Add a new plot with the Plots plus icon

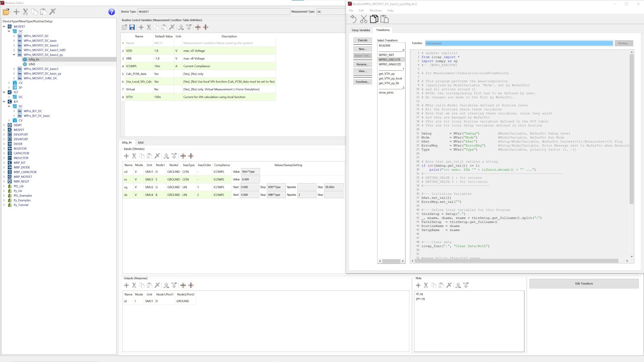(x=418, y=285)
